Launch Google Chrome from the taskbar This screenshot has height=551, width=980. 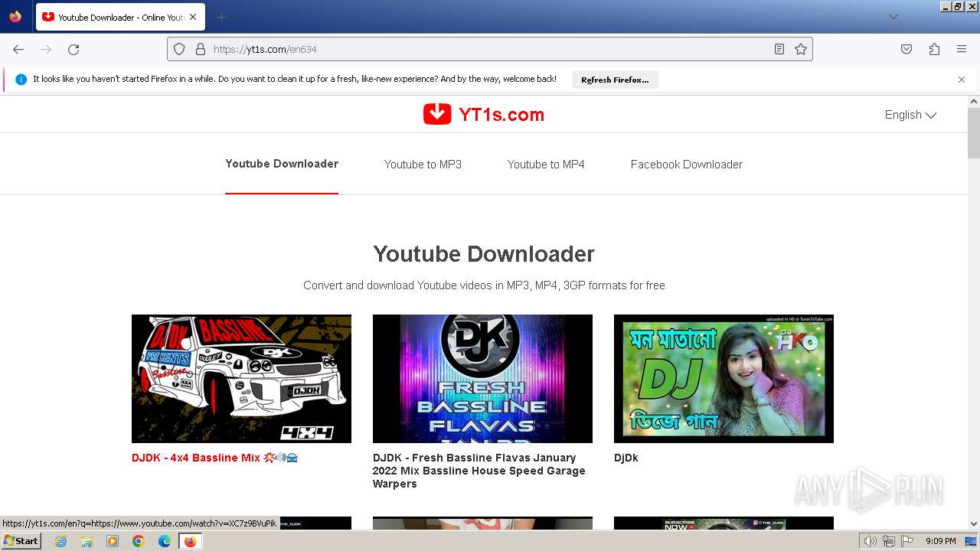pos(139,541)
